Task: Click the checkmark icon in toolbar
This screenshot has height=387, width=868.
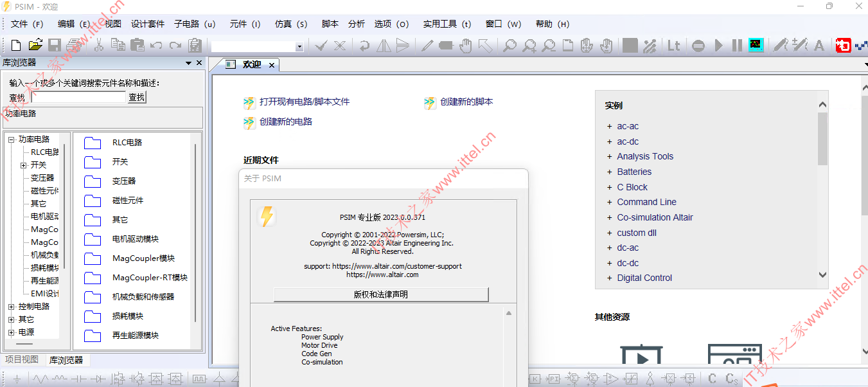Action: (321, 45)
